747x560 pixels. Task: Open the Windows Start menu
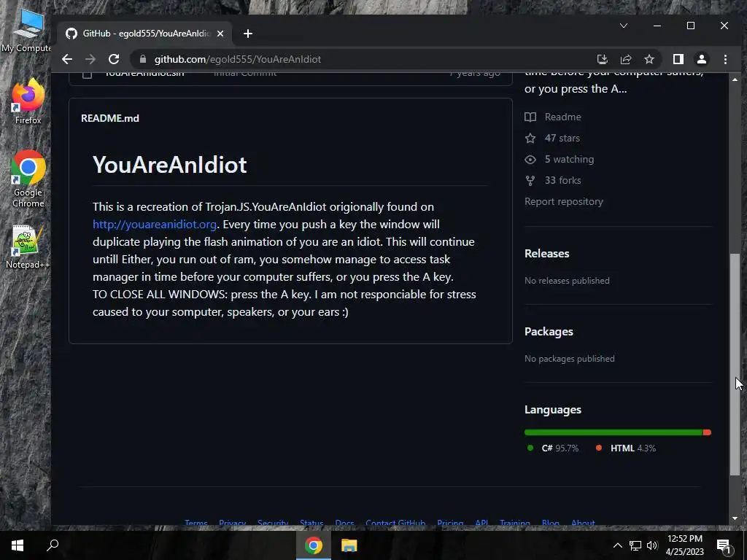pos(18,545)
